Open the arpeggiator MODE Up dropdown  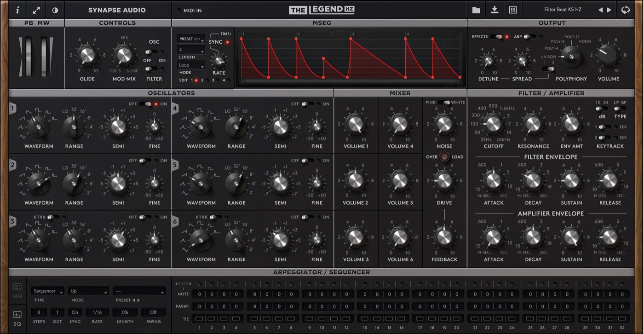click(88, 291)
